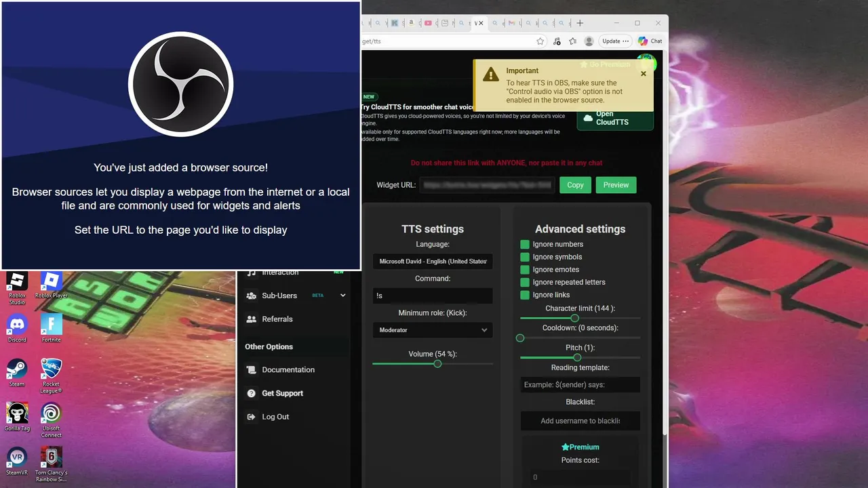Click the browser address bar
Image resolution: width=868 pixels, height=488 pixels.
pos(448,41)
